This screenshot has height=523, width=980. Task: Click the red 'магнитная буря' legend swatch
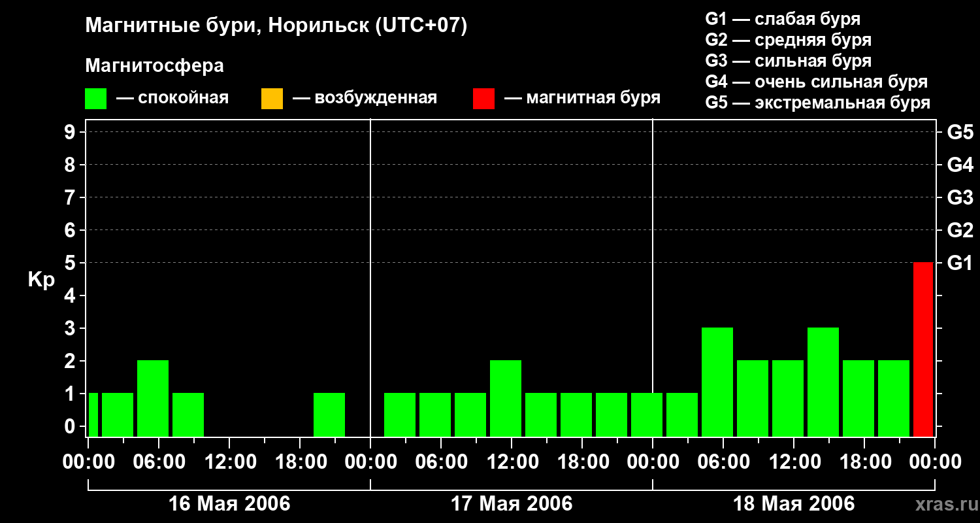pos(484,99)
